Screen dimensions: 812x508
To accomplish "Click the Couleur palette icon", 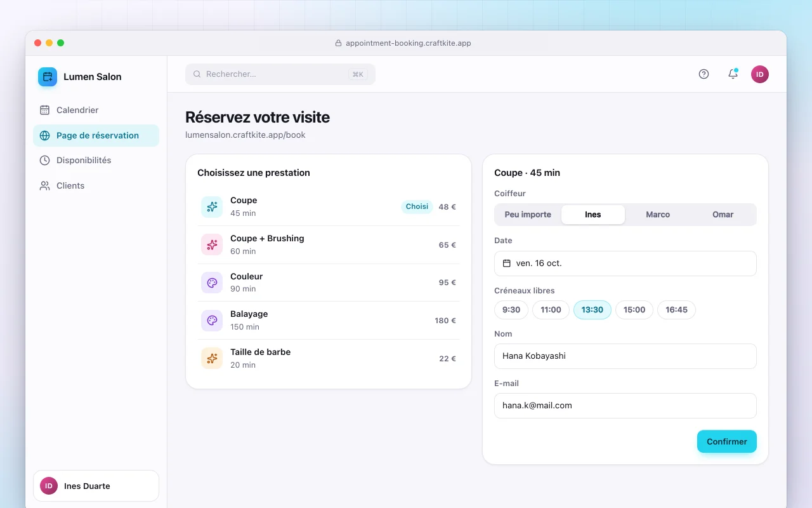I will click(212, 283).
